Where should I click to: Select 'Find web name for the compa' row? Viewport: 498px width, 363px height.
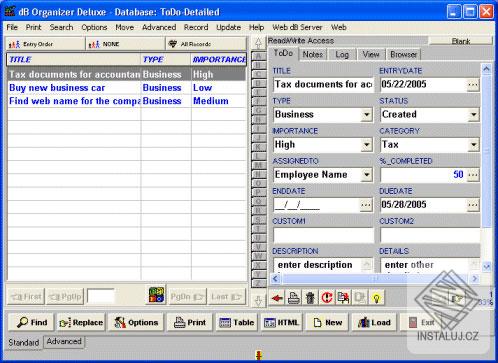tap(127, 101)
